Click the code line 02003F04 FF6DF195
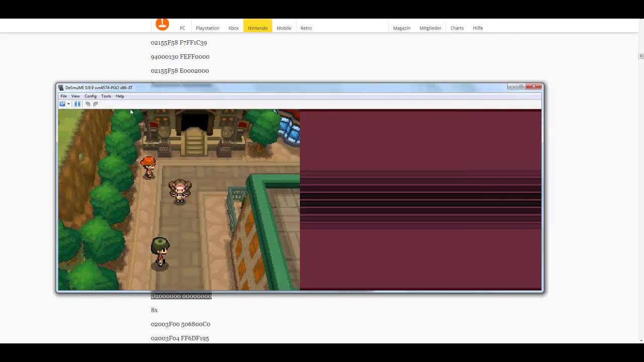 coord(180,338)
